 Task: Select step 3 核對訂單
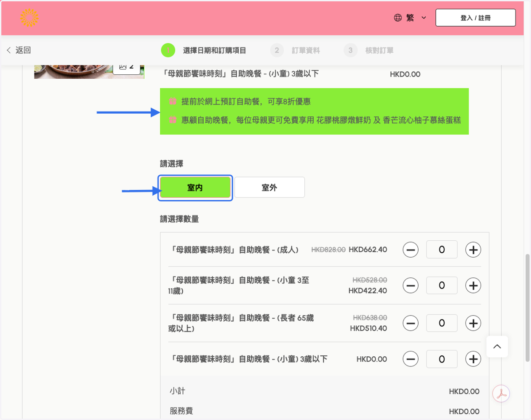369,50
